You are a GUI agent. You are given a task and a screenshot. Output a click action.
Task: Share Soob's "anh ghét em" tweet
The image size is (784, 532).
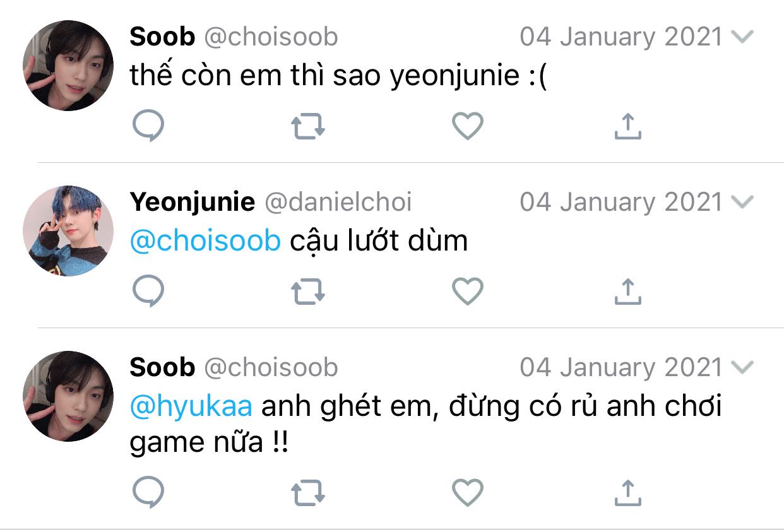(627, 492)
